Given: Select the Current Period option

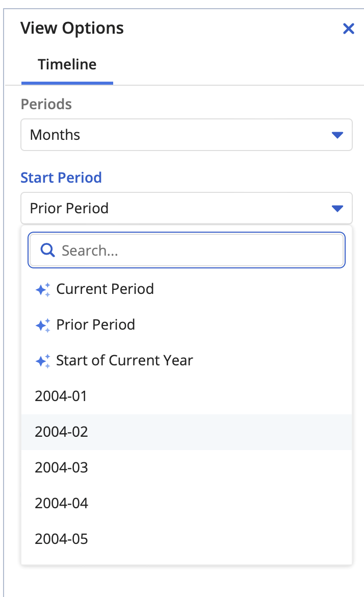Looking at the screenshot, I should tap(105, 289).
